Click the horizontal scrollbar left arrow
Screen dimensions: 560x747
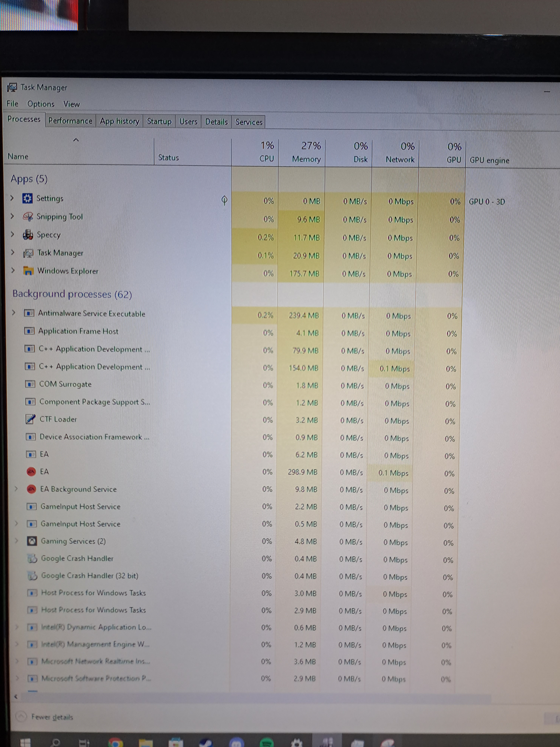15,696
